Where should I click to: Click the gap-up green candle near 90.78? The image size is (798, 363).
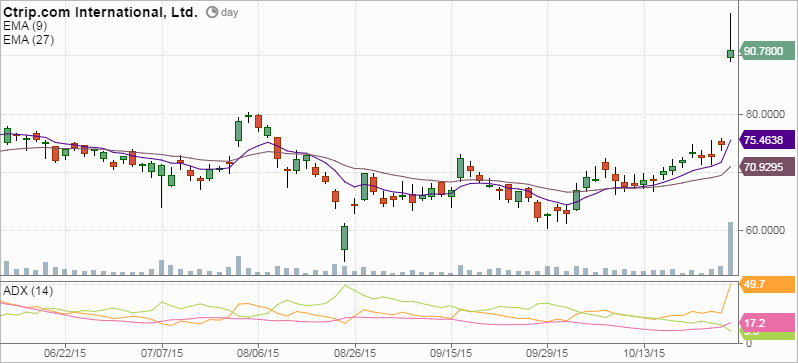pyautogui.click(x=730, y=54)
